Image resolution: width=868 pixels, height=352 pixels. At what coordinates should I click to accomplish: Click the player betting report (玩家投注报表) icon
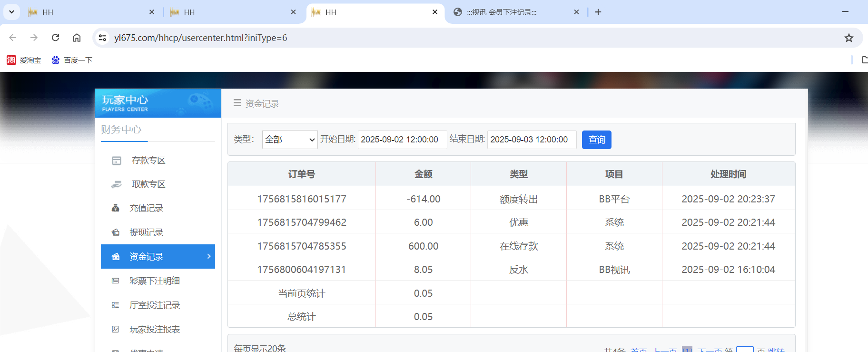coord(115,329)
